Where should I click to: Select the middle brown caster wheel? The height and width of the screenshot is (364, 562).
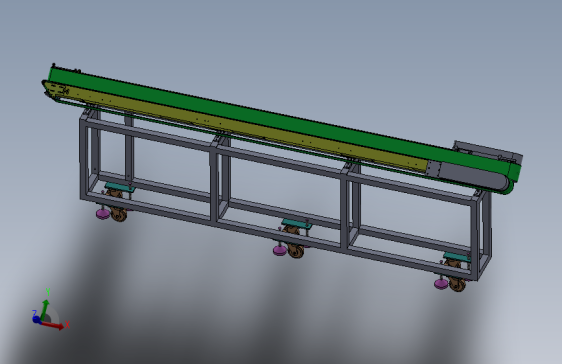coord(295,250)
